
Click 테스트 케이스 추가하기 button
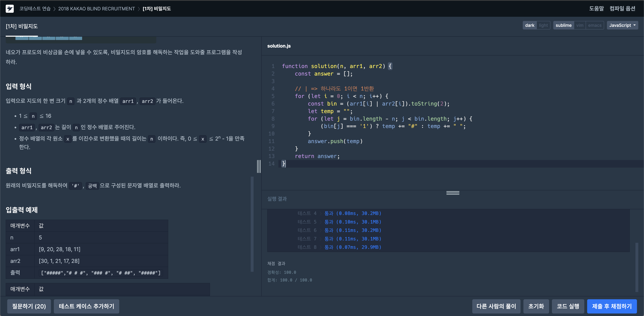click(x=87, y=306)
